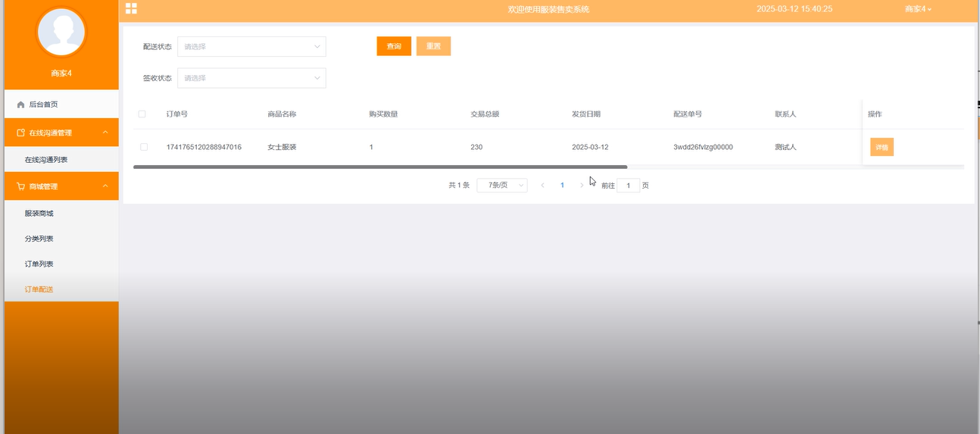The width and height of the screenshot is (980, 434).
Task: Go to next page arrow
Action: (582, 185)
